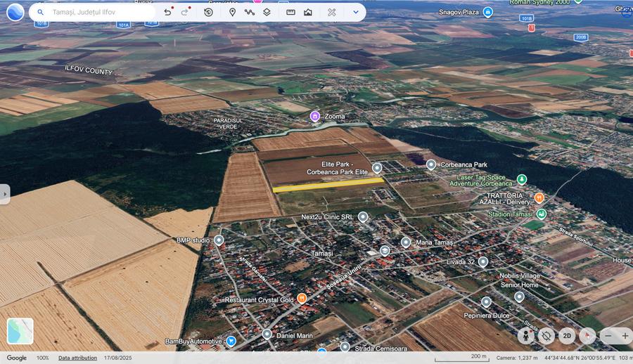This screenshot has width=633, height=364.
Task: Select the draw path or polygon tool
Action: coord(250,12)
